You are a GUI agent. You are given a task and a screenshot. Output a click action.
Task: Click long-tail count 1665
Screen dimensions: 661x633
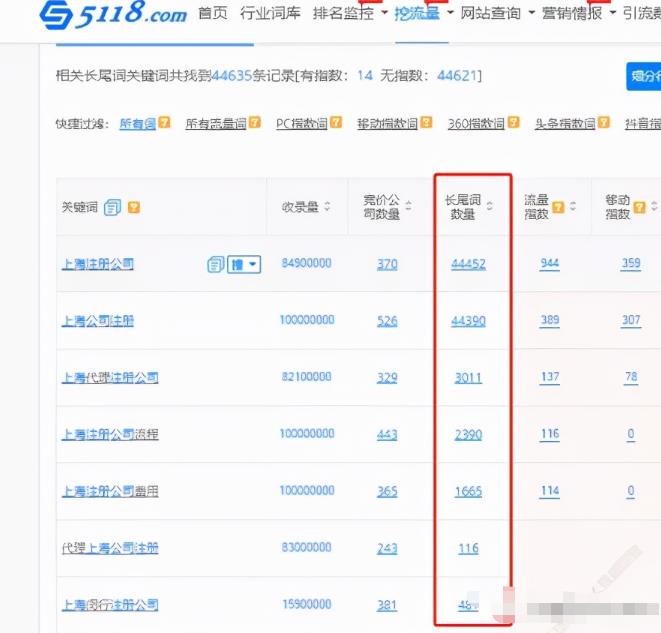[468, 491]
